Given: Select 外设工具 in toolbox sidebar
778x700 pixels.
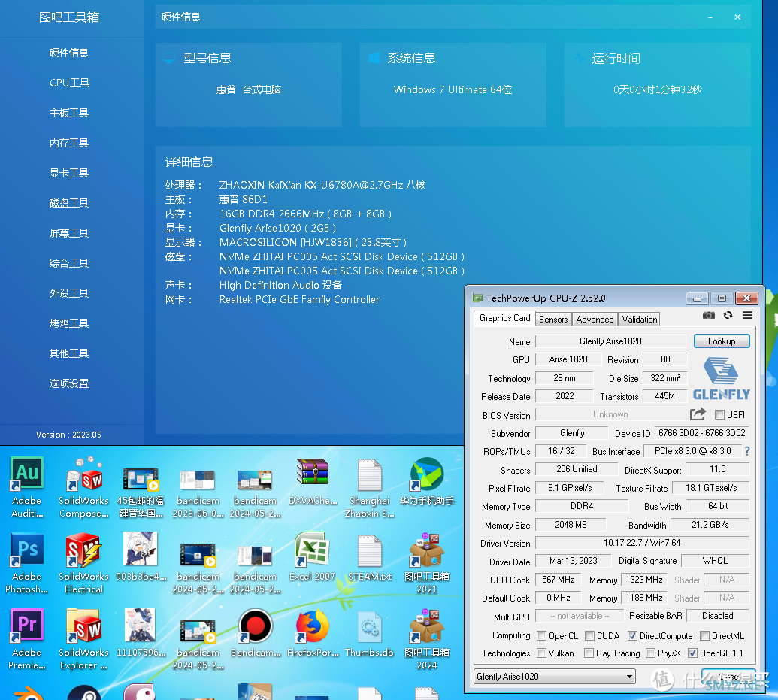Looking at the screenshot, I should point(69,293).
